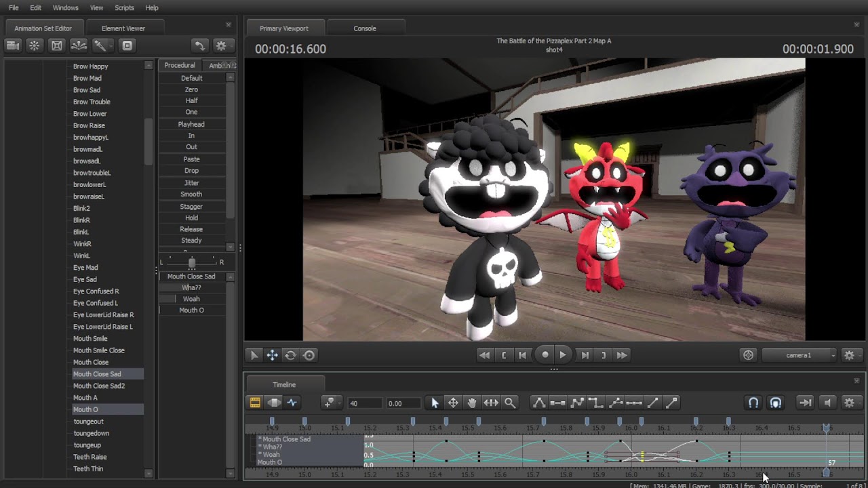
Task: Open the timeline gear settings dropdown
Action: (x=849, y=403)
